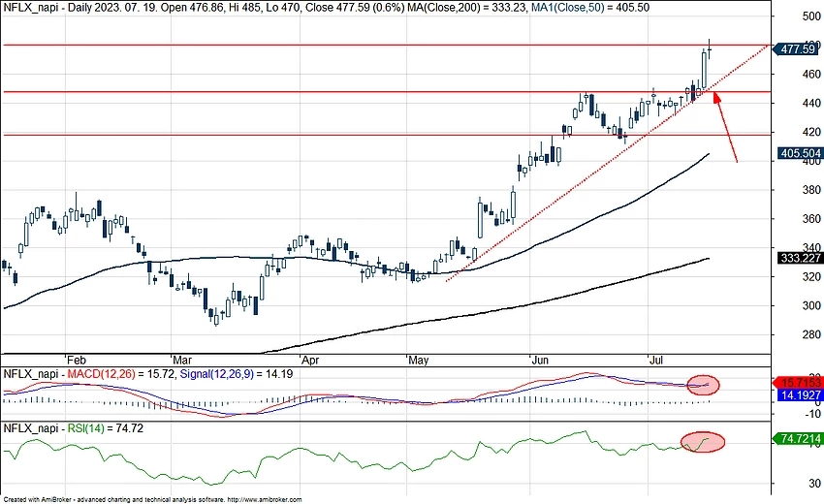Click the 380 price axis value
Viewport: 824px width, 504px height.
coord(811,190)
